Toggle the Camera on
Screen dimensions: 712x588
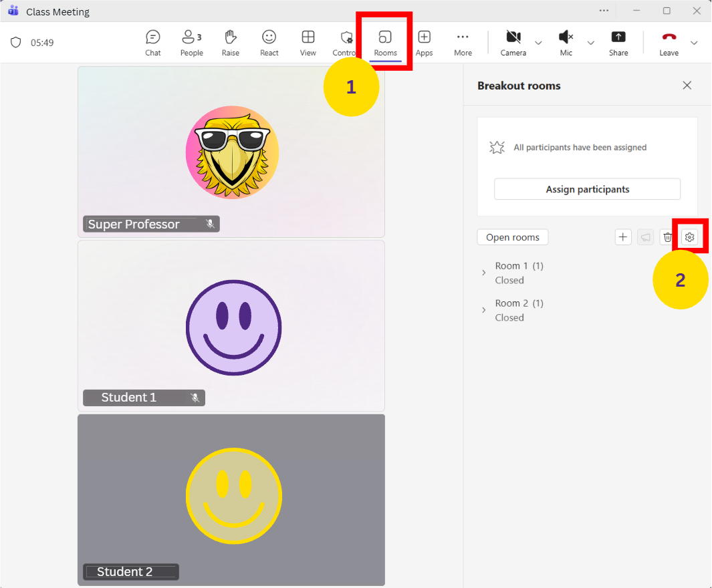tap(513, 42)
